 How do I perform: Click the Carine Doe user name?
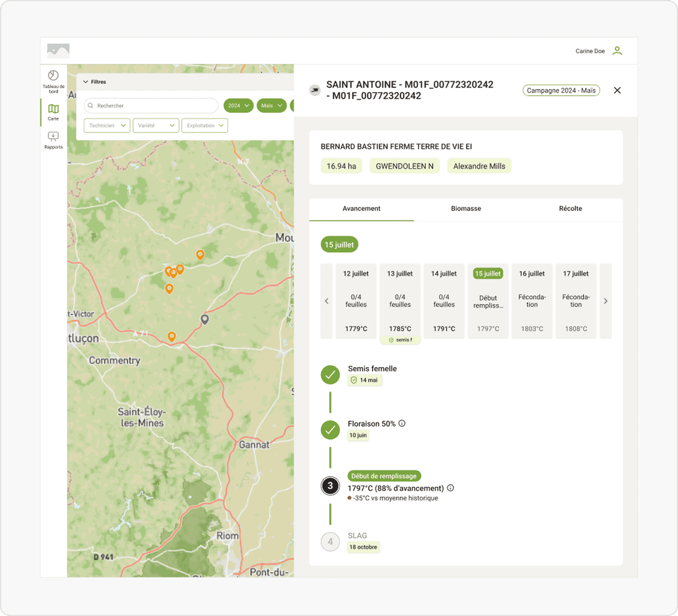pyautogui.click(x=590, y=51)
